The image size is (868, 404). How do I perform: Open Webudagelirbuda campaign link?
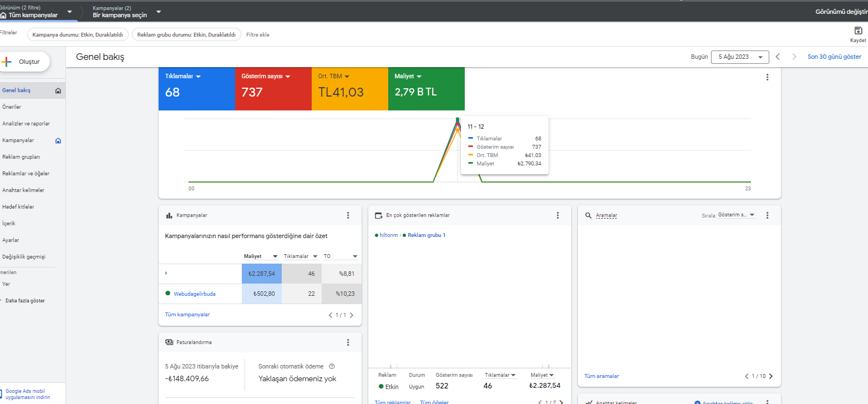(x=195, y=294)
